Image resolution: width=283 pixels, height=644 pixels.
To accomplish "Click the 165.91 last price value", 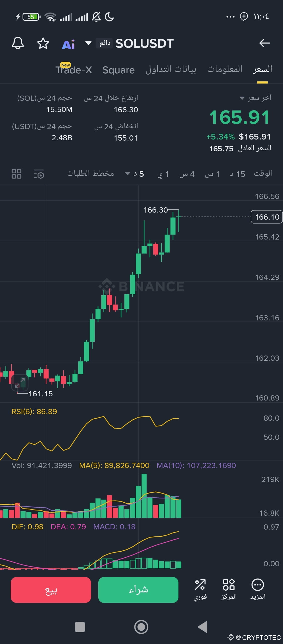I will tap(240, 117).
